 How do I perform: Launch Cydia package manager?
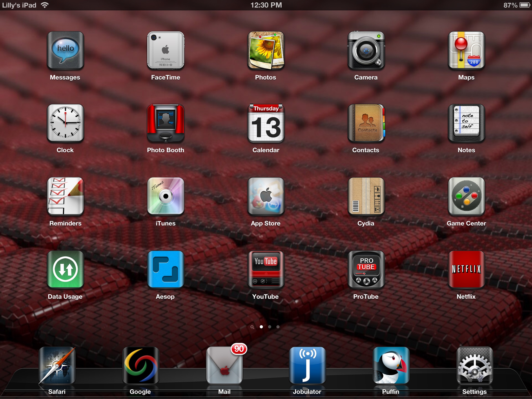tap(366, 196)
